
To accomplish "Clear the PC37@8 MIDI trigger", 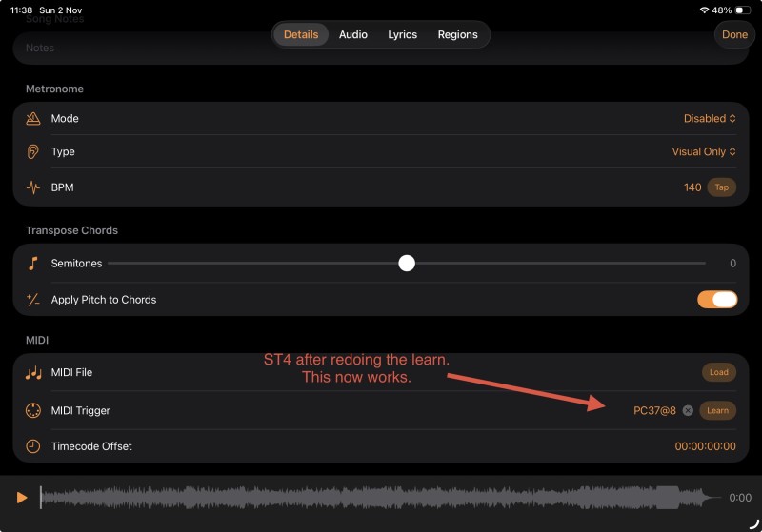I will [688, 411].
